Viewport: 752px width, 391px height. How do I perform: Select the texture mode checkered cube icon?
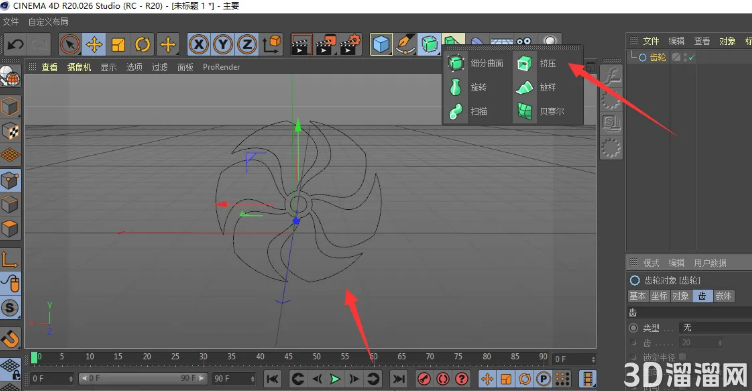(x=10, y=131)
